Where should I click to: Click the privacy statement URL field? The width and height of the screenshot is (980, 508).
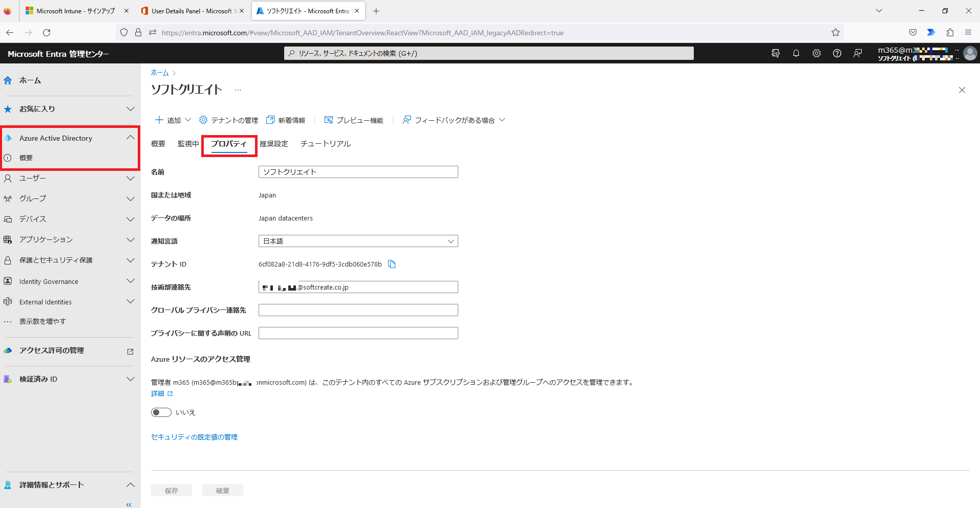(x=358, y=333)
